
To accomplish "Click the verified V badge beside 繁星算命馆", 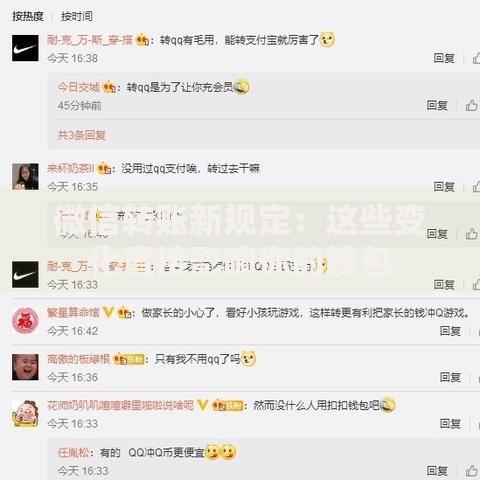I will pos(108,312).
